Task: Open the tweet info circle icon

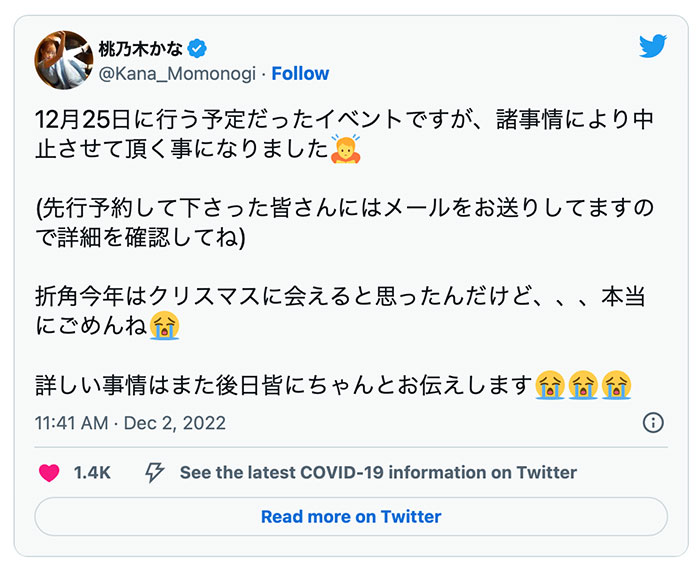Action: click(653, 422)
